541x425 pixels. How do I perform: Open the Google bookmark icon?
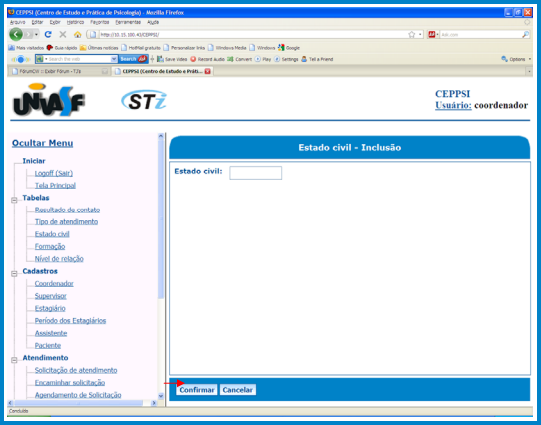tap(281, 48)
